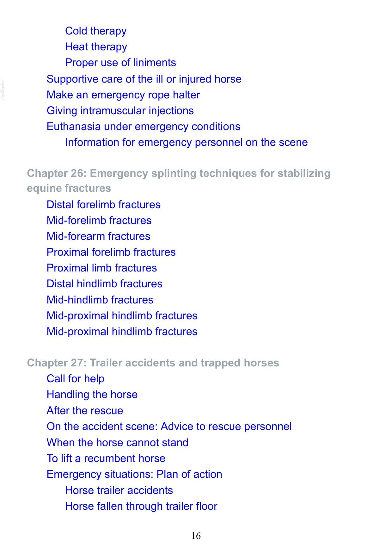
Task: Open Chapter 26 heading
Action: click(179, 181)
